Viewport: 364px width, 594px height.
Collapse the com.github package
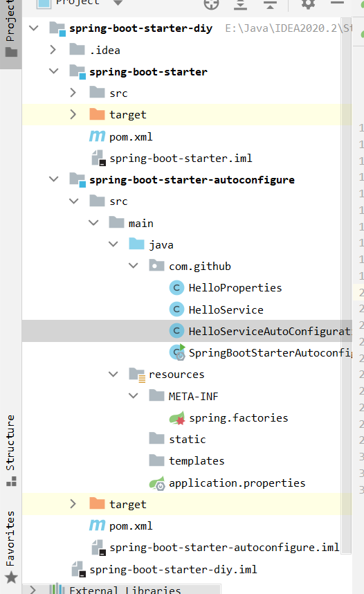[x=134, y=266]
